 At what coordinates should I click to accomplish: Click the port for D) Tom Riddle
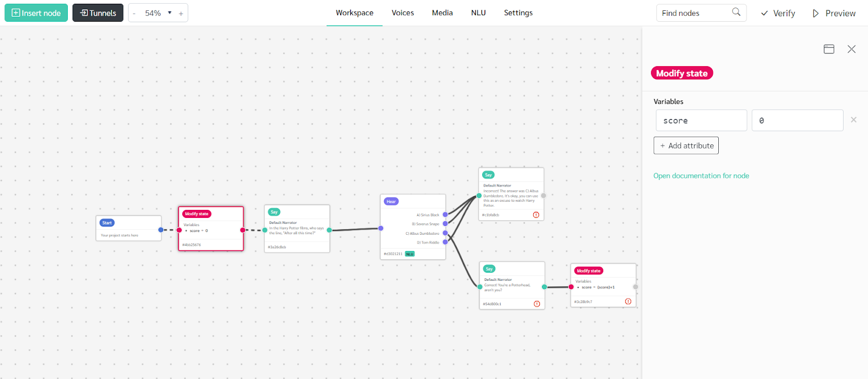pos(445,242)
